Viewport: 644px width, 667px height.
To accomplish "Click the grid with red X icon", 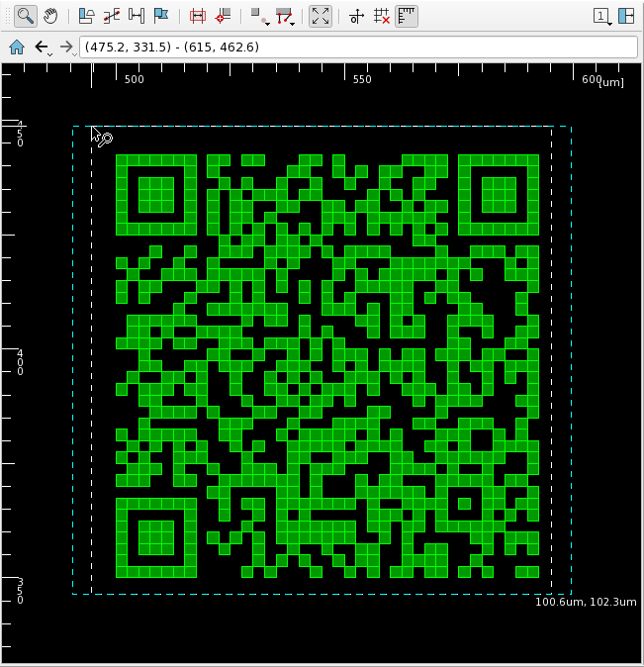I will point(382,17).
